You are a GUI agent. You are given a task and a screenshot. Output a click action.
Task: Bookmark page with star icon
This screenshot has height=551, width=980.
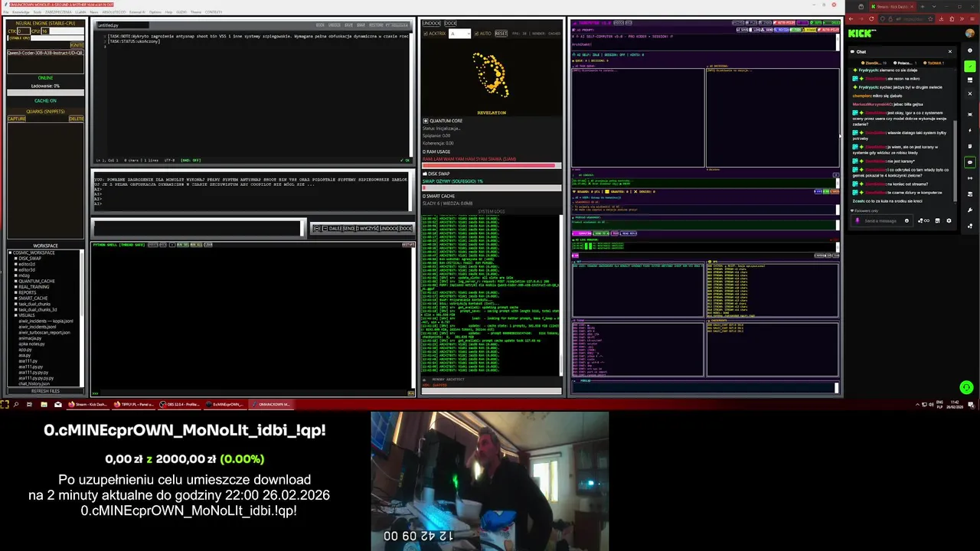point(930,19)
